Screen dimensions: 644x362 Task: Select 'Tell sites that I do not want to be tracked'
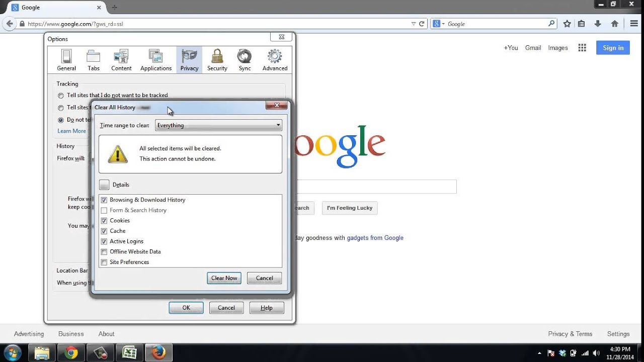point(61,96)
